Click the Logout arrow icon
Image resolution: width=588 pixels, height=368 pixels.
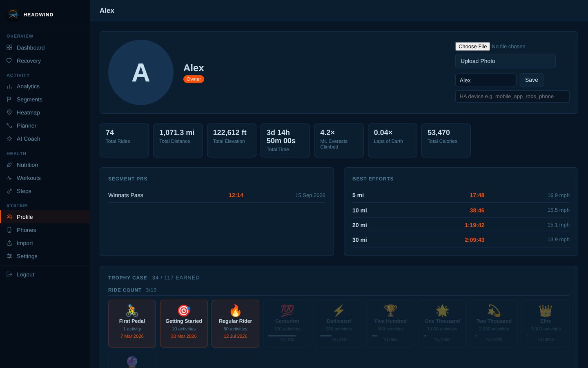click(9, 274)
